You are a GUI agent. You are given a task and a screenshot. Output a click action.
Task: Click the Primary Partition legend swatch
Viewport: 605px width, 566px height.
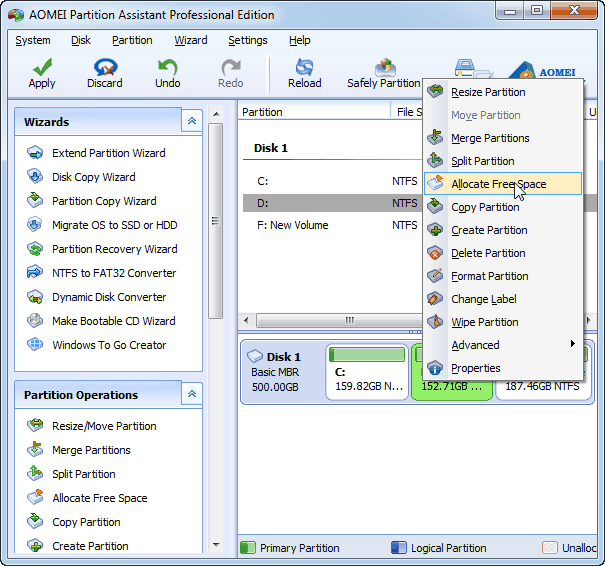(248, 547)
